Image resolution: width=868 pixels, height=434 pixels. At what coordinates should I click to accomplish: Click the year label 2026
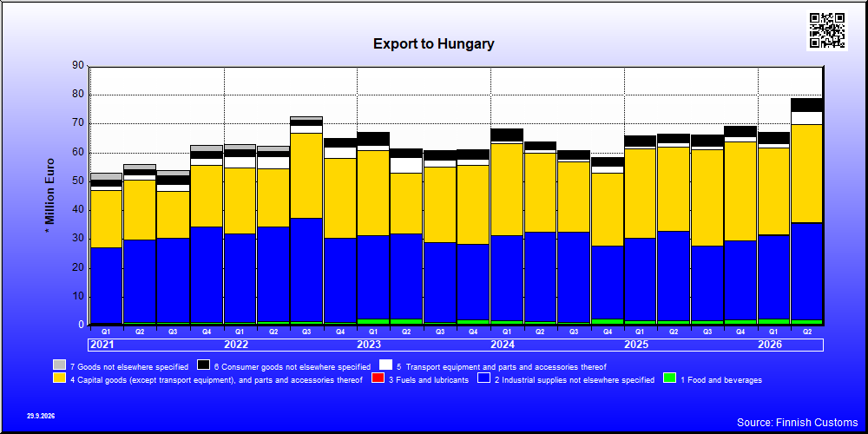click(x=770, y=345)
